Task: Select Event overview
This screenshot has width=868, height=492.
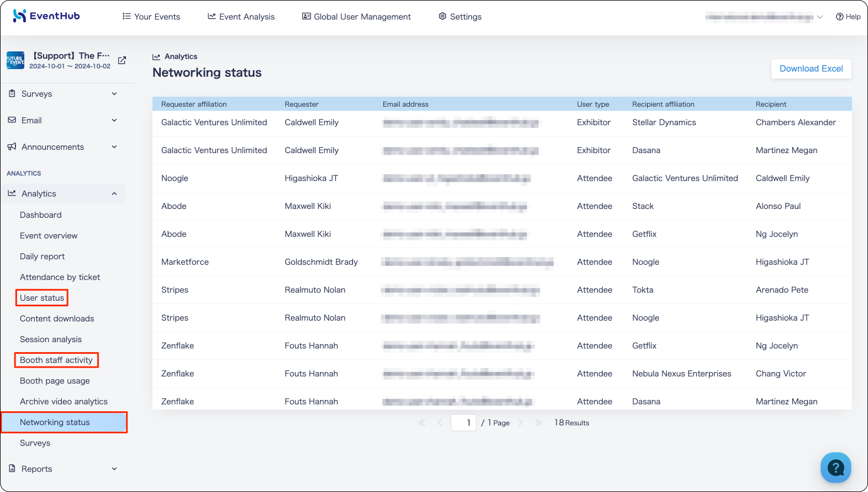Action: (49, 235)
